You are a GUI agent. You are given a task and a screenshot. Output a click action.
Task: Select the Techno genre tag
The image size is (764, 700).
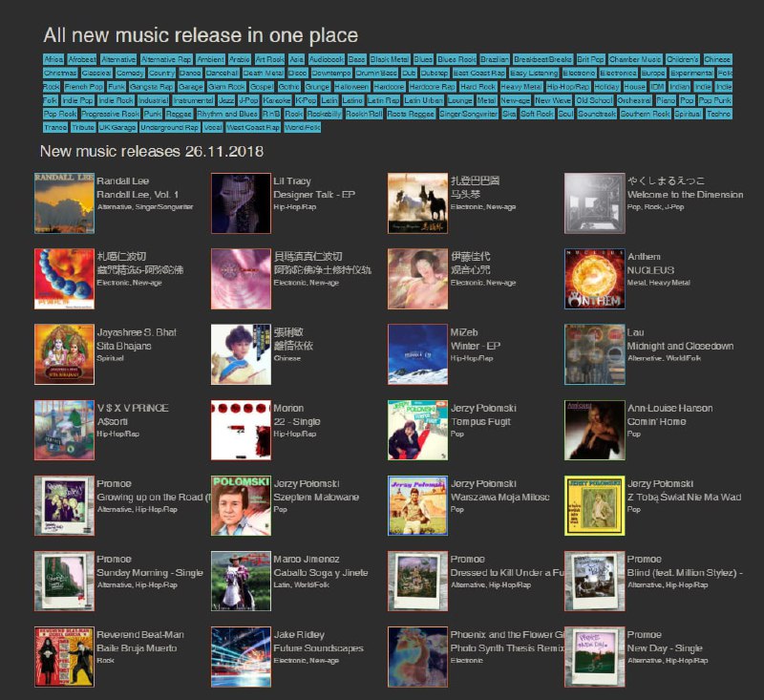click(x=719, y=114)
